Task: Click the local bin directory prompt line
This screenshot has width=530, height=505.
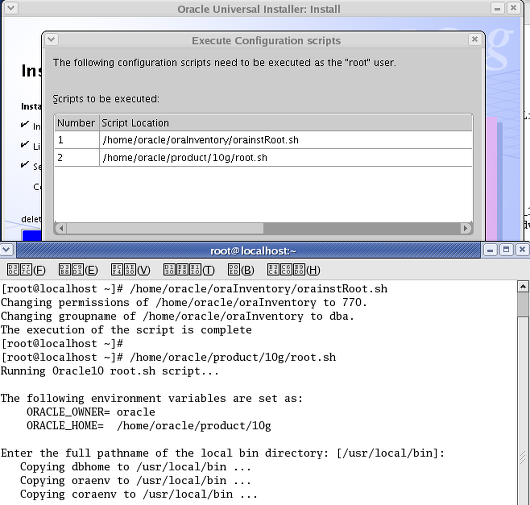Action: pyautogui.click(x=222, y=453)
